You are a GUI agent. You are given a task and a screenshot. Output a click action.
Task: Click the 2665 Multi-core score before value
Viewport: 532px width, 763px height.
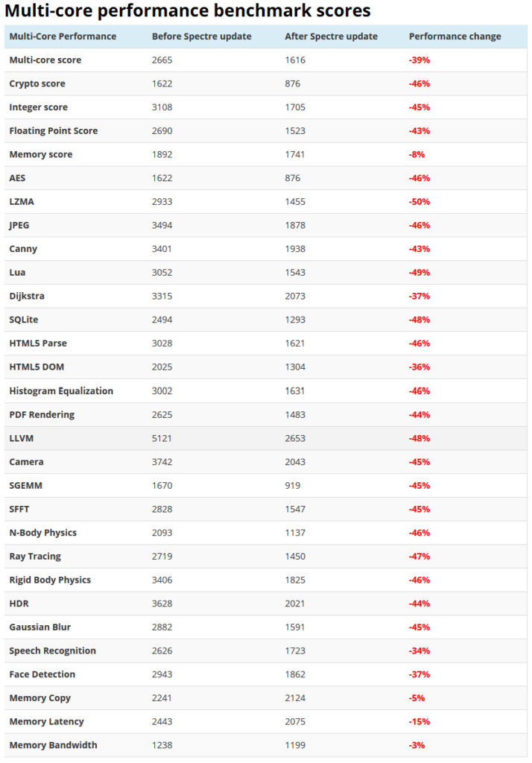coord(162,60)
